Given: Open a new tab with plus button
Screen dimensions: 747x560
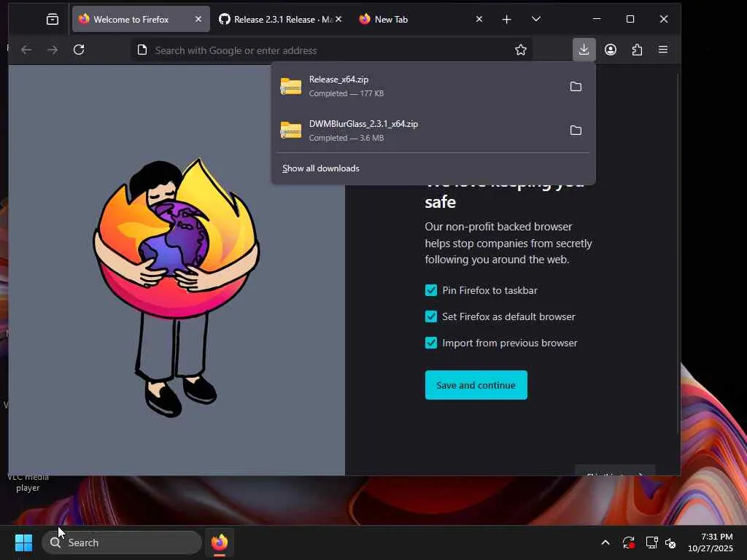Looking at the screenshot, I should tap(507, 19).
